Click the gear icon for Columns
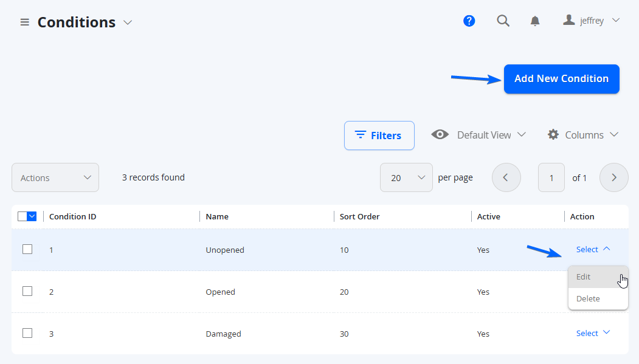This screenshot has width=639, height=364. tap(553, 134)
